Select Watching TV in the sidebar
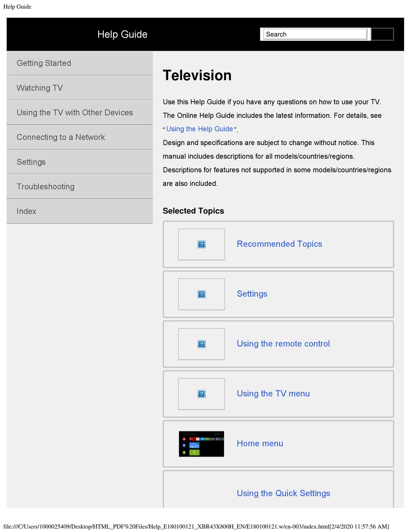 pos(39,88)
